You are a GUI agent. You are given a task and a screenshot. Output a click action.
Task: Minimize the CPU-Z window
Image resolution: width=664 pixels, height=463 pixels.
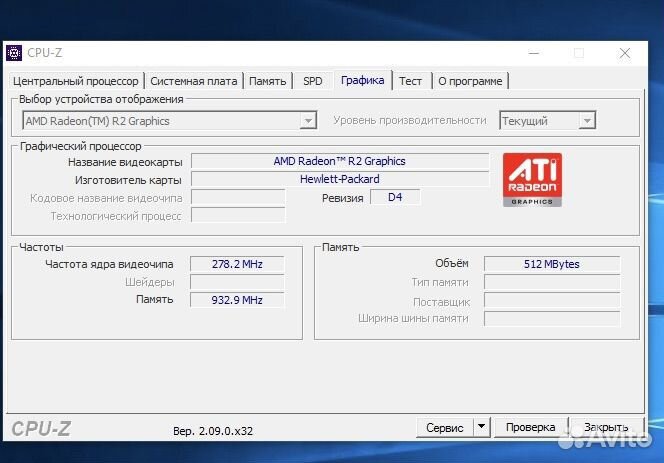click(x=530, y=53)
